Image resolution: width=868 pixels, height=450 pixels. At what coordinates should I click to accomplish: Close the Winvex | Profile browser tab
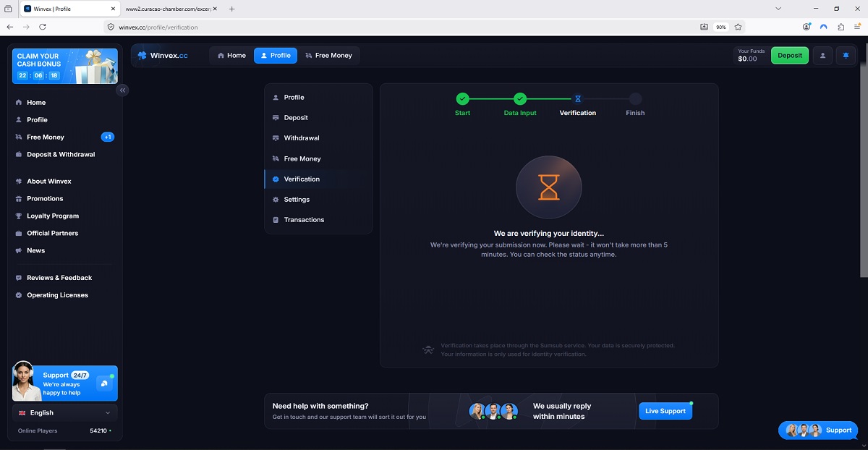tap(113, 9)
